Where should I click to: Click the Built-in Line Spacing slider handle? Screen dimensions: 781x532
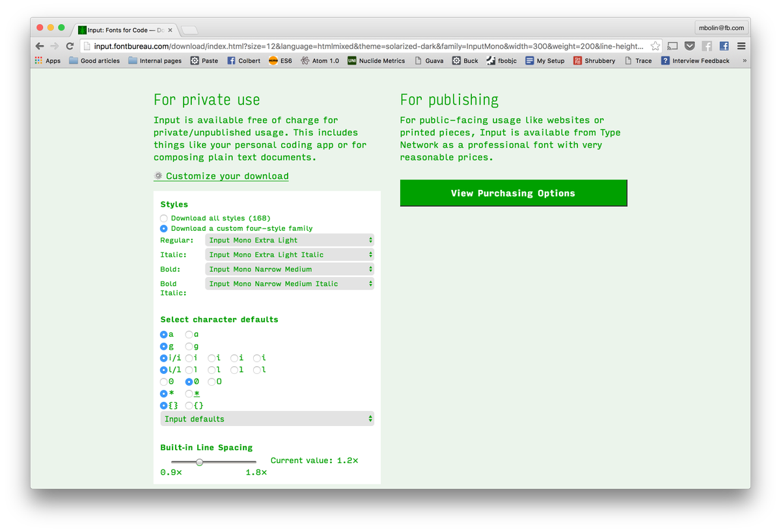(x=200, y=462)
